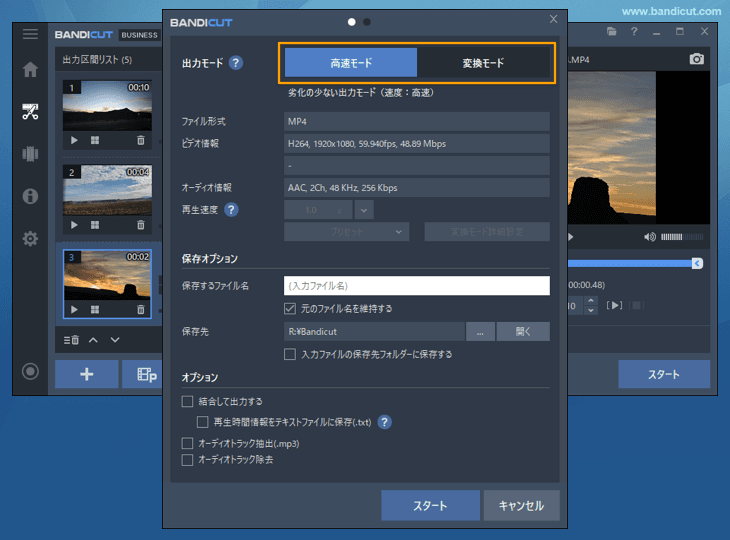Click the end marker handle on the timeline
Screen dimensions: 730x540
pos(697,263)
